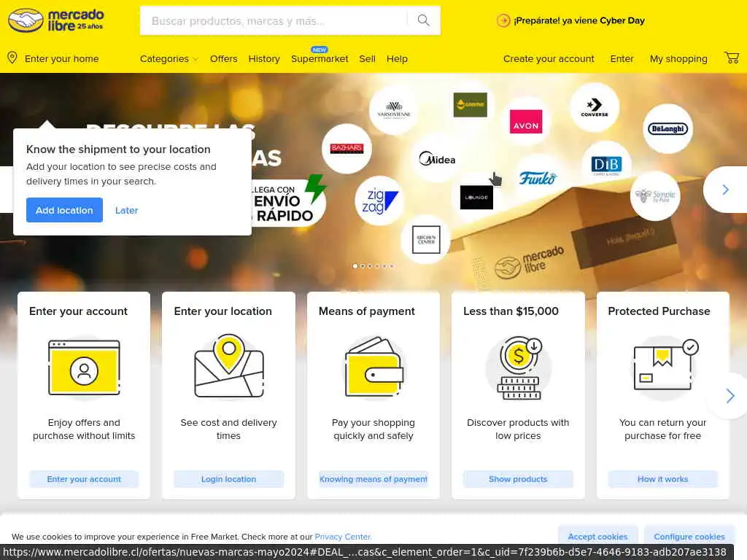Click the How it works button
Image resolution: width=747 pixels, height=560 pixels.
662,479
